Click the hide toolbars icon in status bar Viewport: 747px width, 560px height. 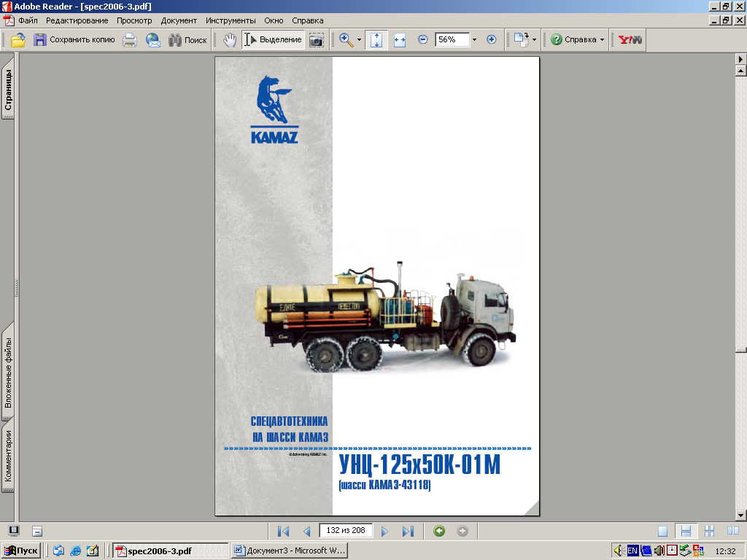(37, 531)
